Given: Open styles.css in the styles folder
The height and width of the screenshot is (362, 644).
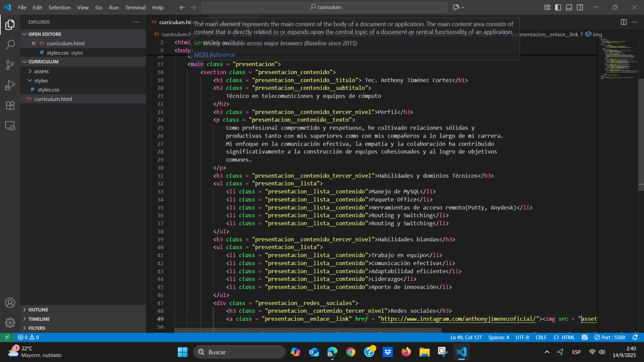Looking at the screenshot, I should (x=48, y=89).
